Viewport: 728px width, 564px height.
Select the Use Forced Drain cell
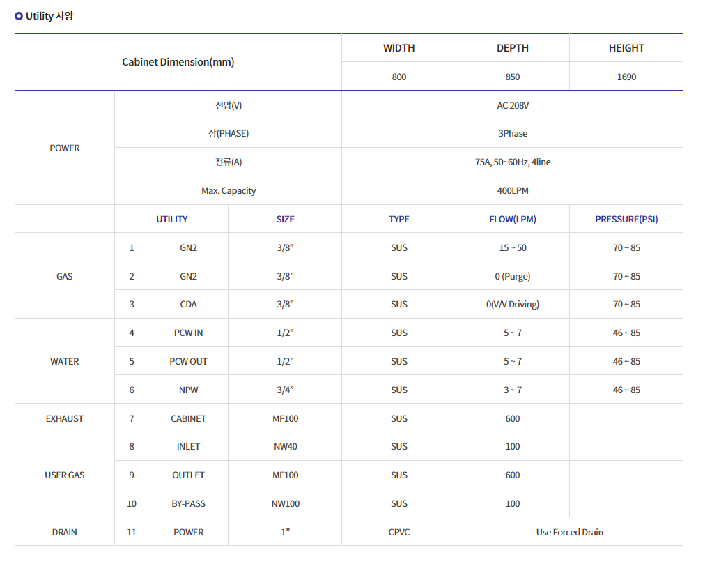569,533
